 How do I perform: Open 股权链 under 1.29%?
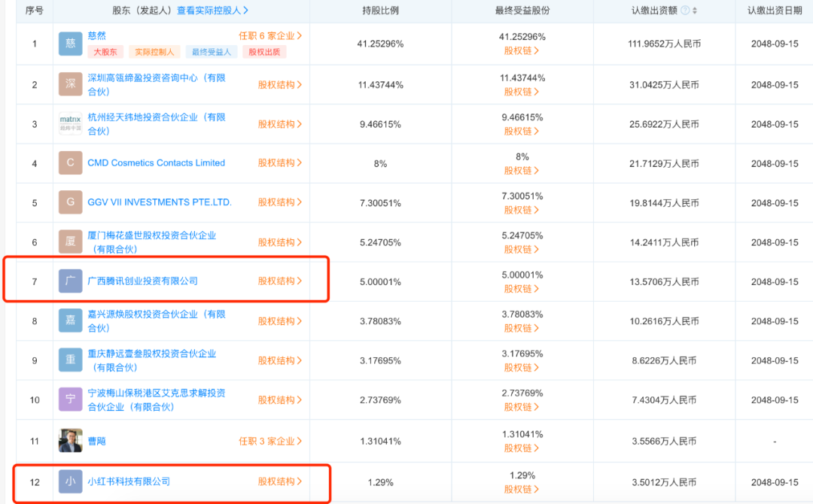pyautogui.click(x=522, y=489)
